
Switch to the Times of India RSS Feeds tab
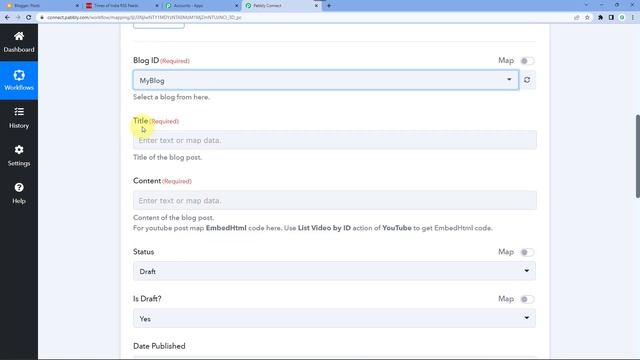121,6
